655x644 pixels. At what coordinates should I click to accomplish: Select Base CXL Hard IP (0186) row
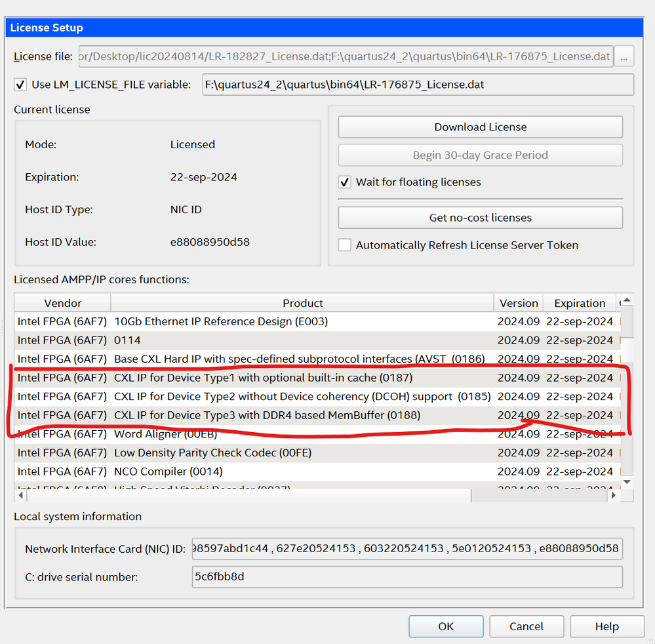point(317,359)
